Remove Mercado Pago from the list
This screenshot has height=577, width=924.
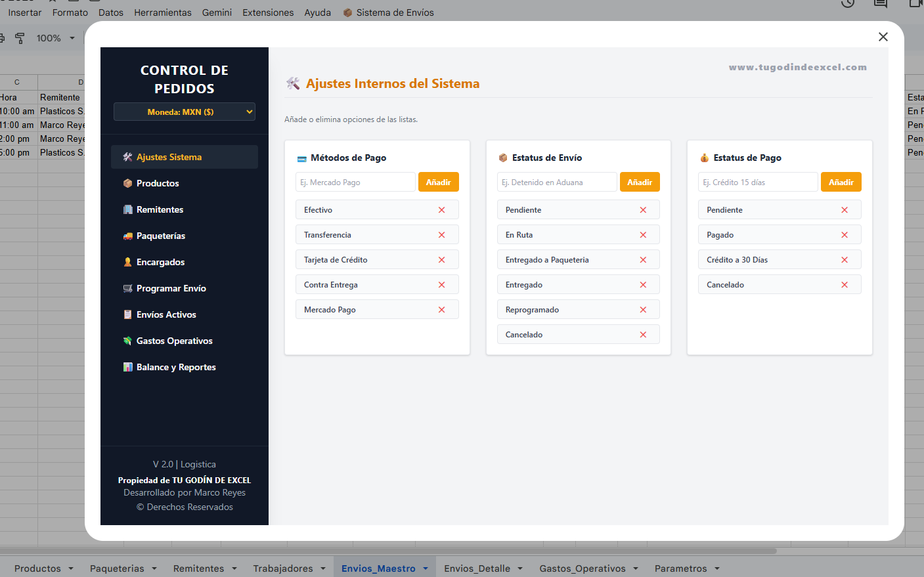[x=441, y=310]
